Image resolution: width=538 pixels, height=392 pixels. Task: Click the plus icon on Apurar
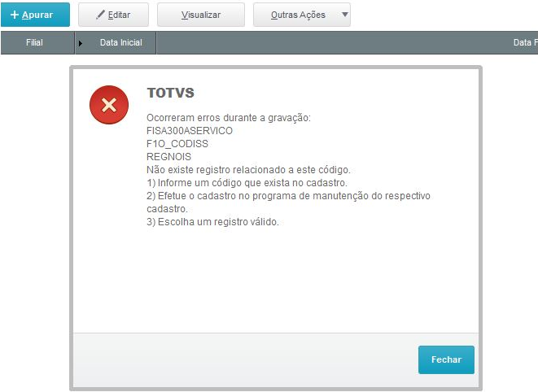tap(15, 15)
